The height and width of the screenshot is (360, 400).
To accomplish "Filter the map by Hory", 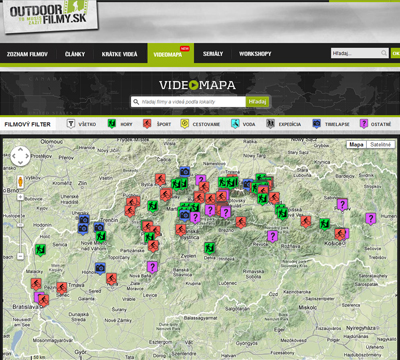I will coord(120,124).
